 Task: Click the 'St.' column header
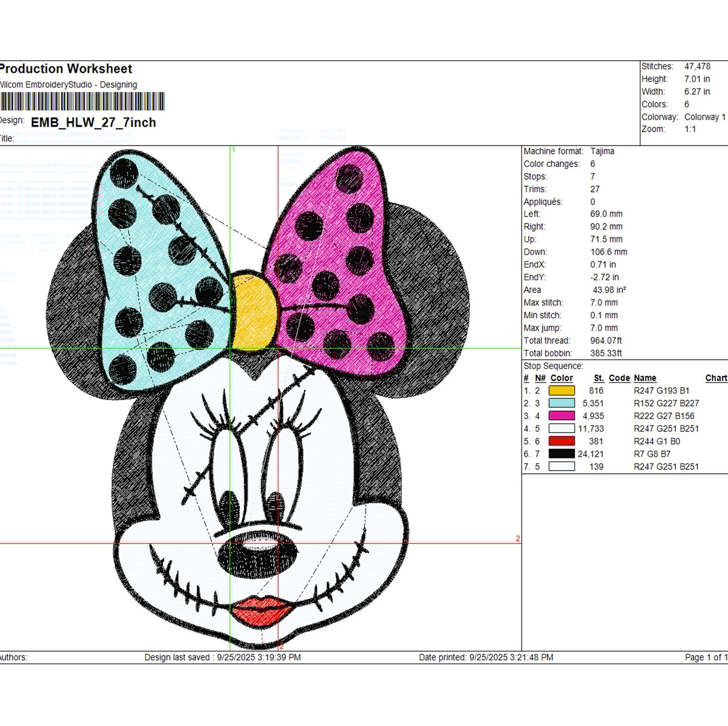click(599, 378)
